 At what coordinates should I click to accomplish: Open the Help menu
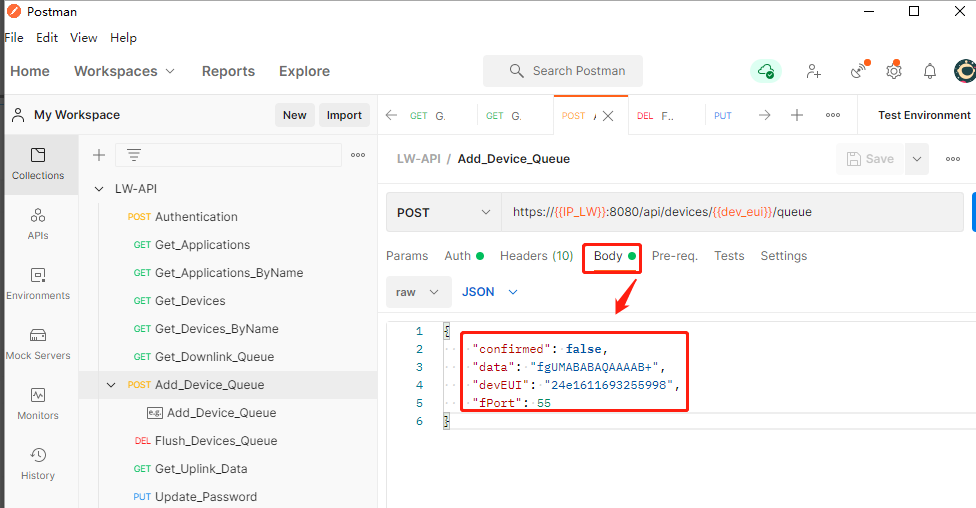(x=123, y=37)
